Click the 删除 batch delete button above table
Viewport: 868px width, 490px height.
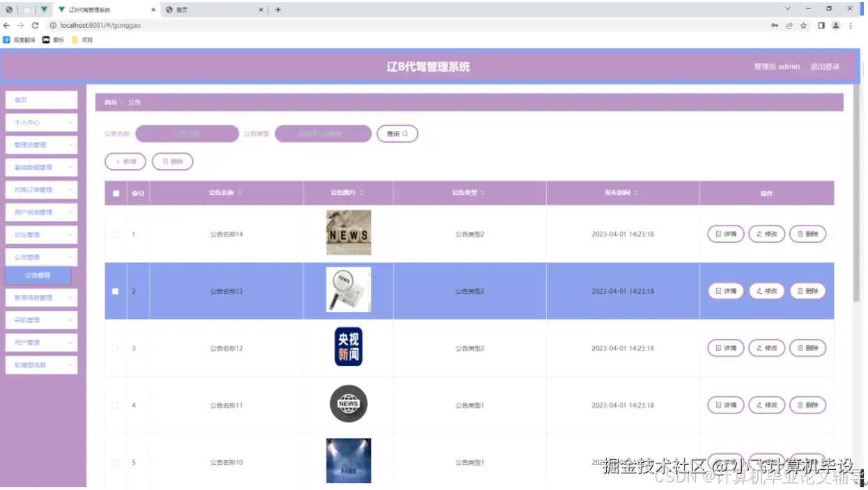coord(173,161)
